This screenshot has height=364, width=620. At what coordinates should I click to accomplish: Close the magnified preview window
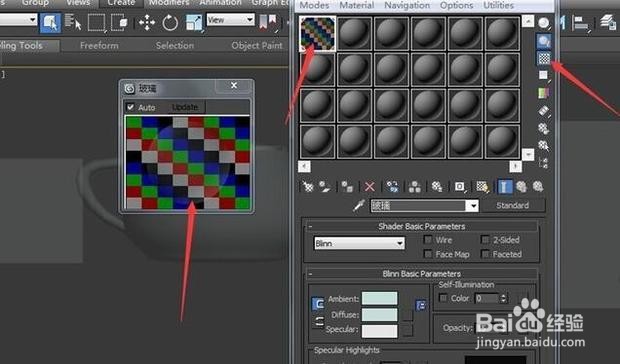pos(234,86)
